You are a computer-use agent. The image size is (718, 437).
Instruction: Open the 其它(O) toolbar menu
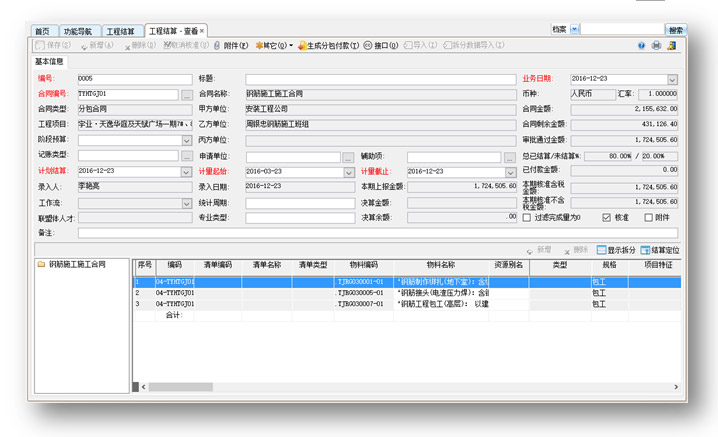274,45
